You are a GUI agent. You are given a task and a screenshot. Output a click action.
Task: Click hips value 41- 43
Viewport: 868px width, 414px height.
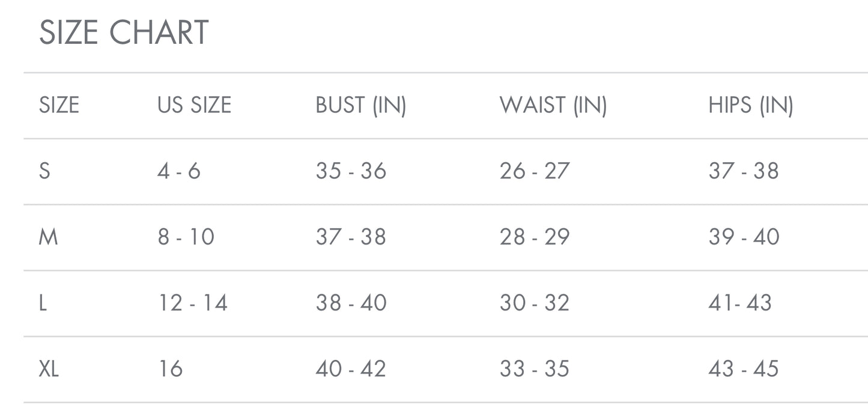coord(740,303)
